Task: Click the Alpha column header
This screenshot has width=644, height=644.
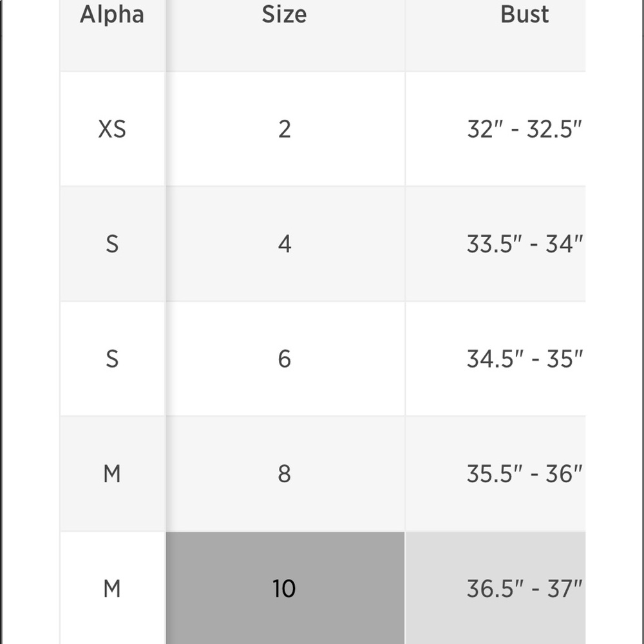Action: tap(112, 15)
